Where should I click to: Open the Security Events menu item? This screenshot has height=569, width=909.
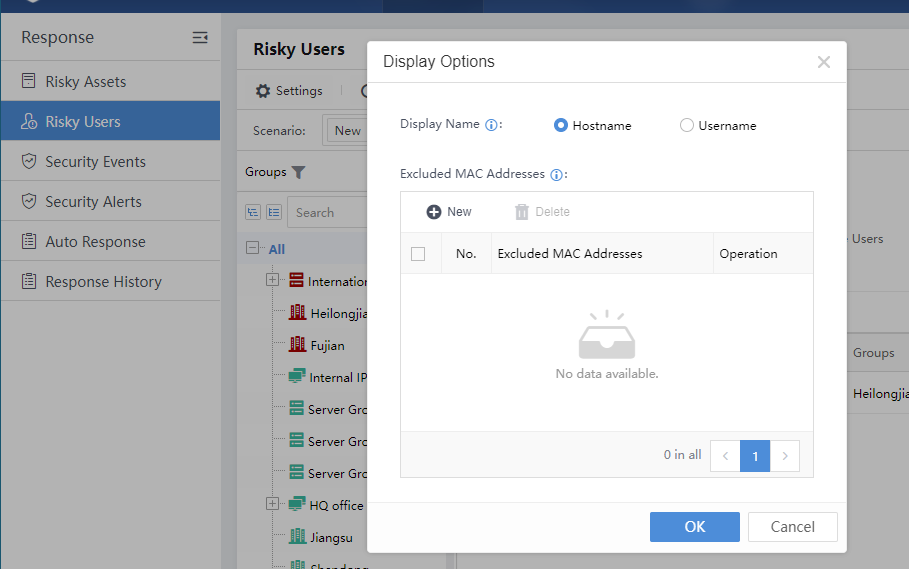pos(95,161)
